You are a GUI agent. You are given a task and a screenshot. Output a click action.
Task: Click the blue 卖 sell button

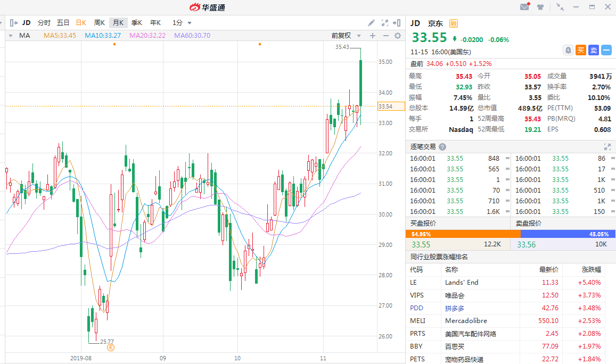[x=594, y=50]
